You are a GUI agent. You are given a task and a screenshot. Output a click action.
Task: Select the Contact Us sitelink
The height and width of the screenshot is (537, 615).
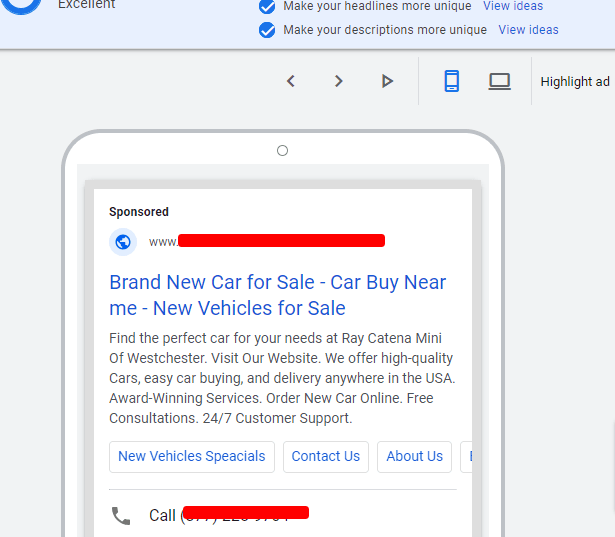tap(325, 456)
